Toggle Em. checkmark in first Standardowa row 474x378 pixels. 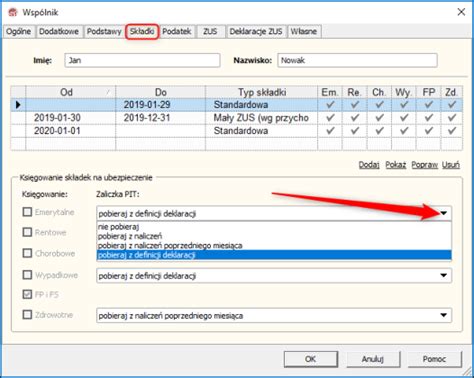(x=330, y=105)
